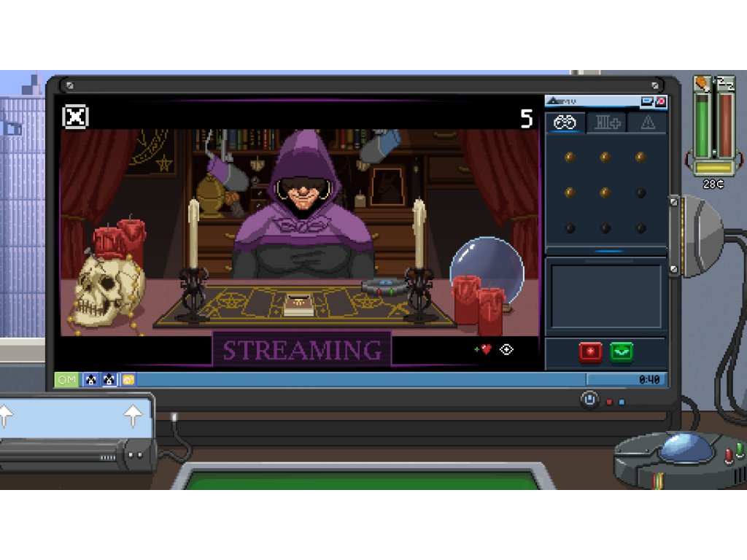Click the eye viewer icon in stream

click(x=506, y=349)
